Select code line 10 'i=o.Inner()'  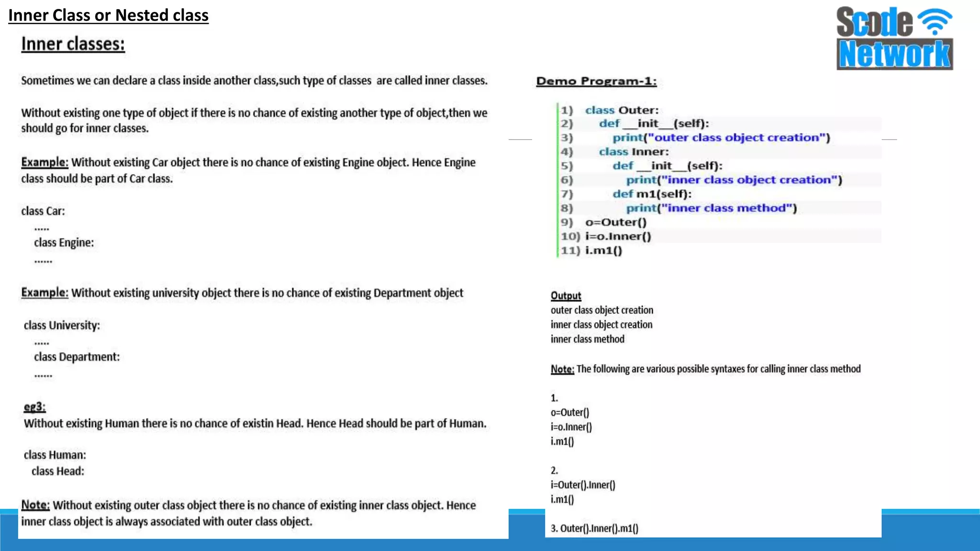(618, 236)
